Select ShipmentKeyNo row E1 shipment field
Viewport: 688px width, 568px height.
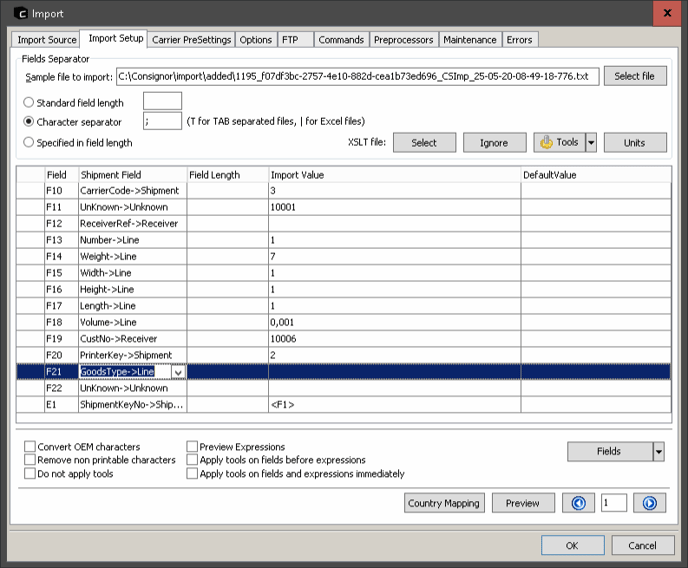point(133,404)
